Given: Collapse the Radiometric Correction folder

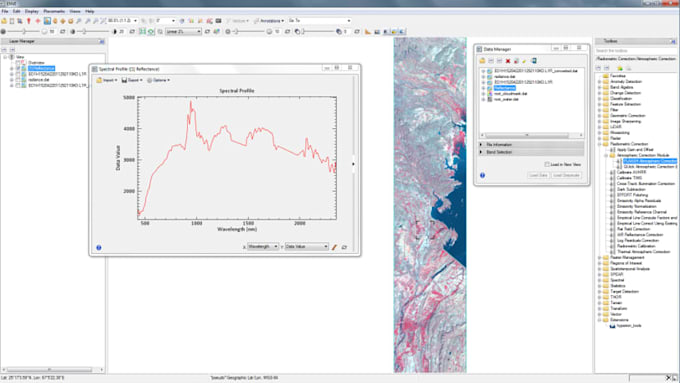Looking at the screenshot, I should pos(600,144).
